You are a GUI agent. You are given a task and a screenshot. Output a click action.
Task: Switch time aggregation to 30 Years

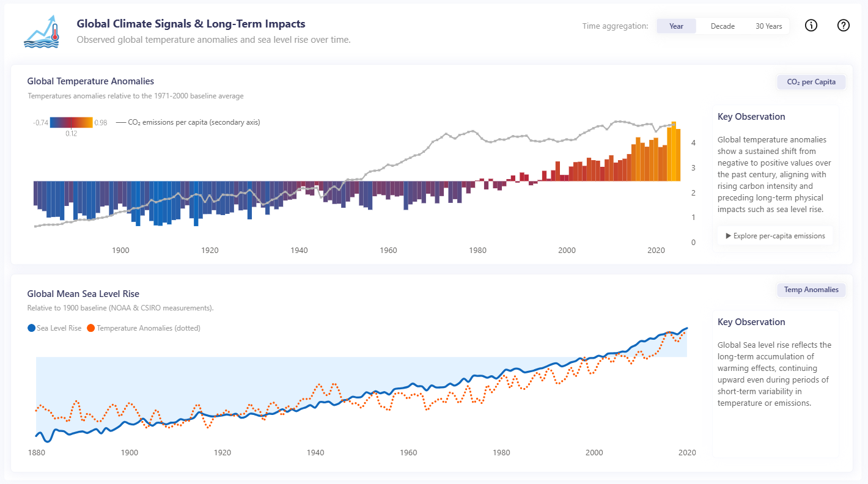pos(768,26)
